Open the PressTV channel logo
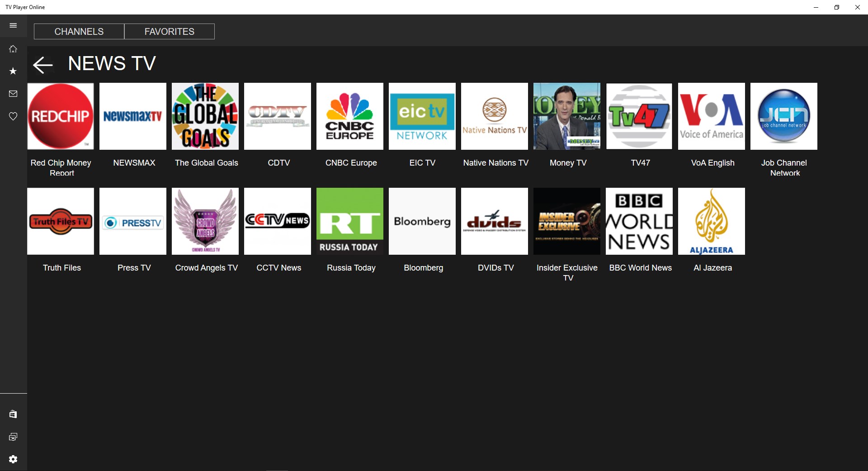Screen dimensions: 868x471 click(133, 221)
